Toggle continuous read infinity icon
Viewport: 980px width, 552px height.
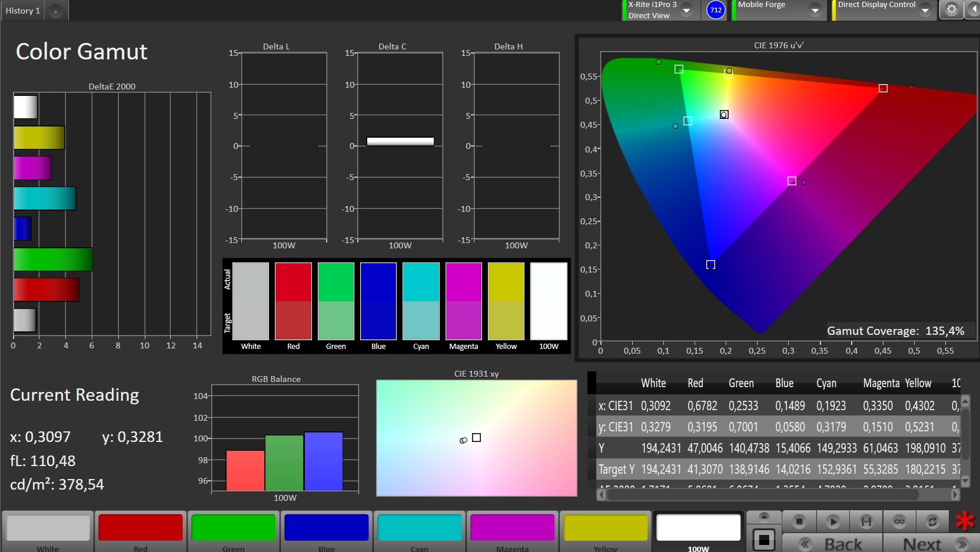click(x=899, y=521)
